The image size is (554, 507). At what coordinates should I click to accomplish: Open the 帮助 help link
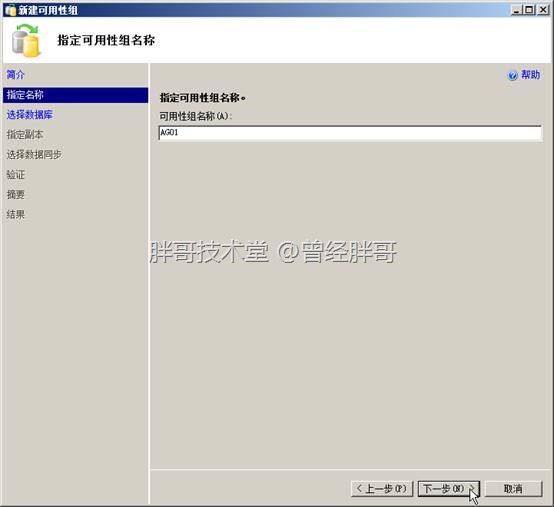click(530, 75)
